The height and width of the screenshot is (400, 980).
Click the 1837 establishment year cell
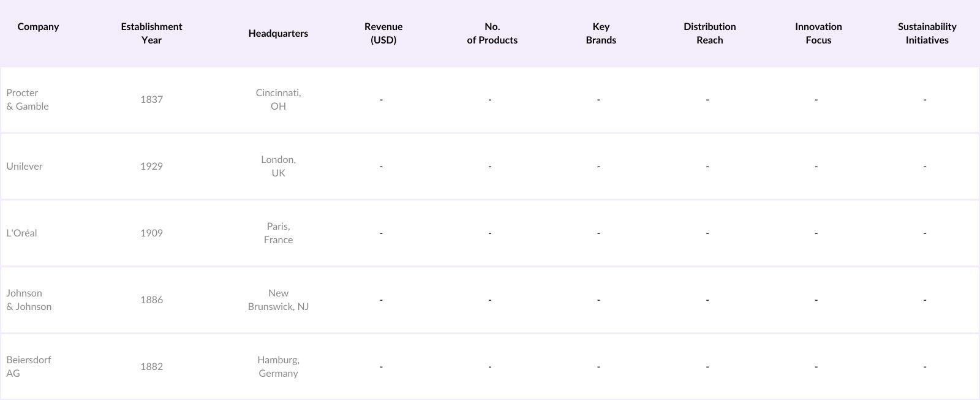[x=151, y=99]
